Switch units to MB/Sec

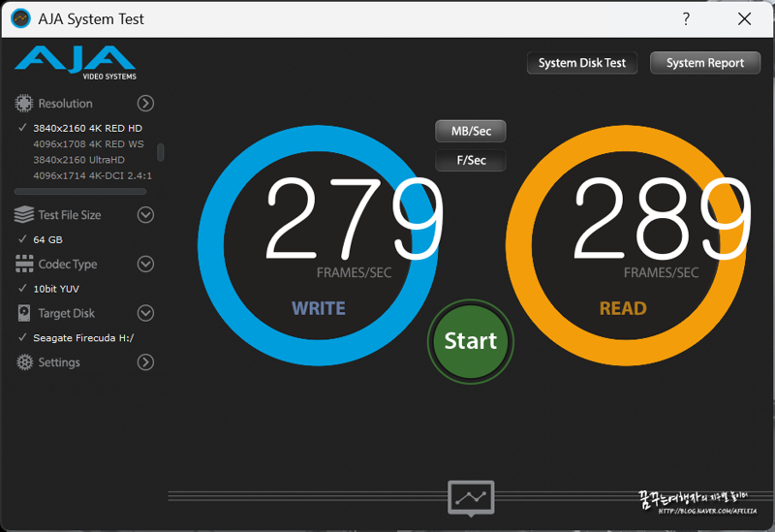471,131
